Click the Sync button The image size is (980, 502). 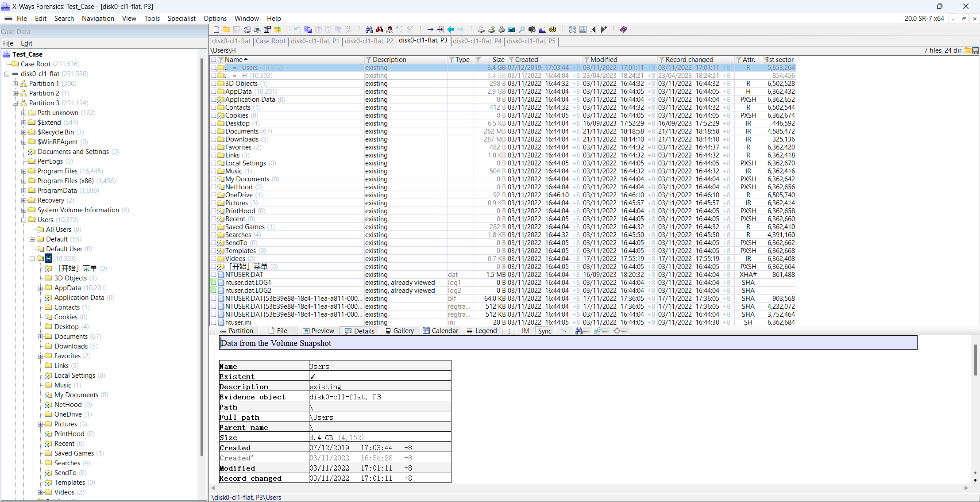pyautogui.click(x=544, y=331)
